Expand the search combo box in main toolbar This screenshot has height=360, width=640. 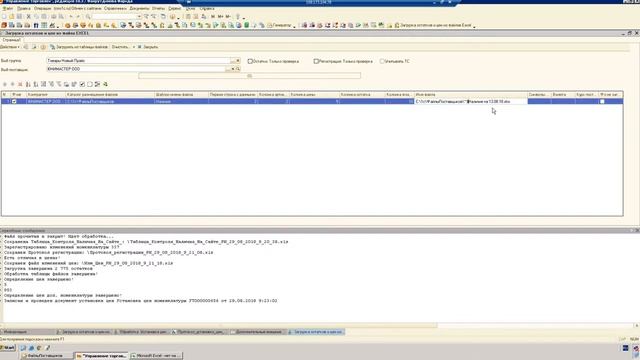[139, 16]
